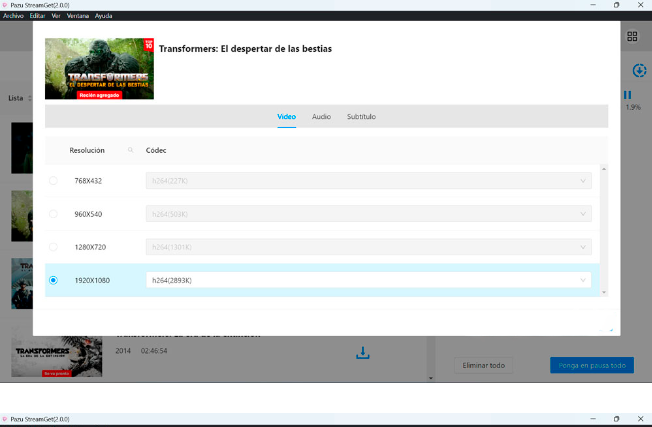Image resolution: width=652 pixels, height=427 pixels.
Task: Switch to the Subtítulo tab
Action: [361, 117]
